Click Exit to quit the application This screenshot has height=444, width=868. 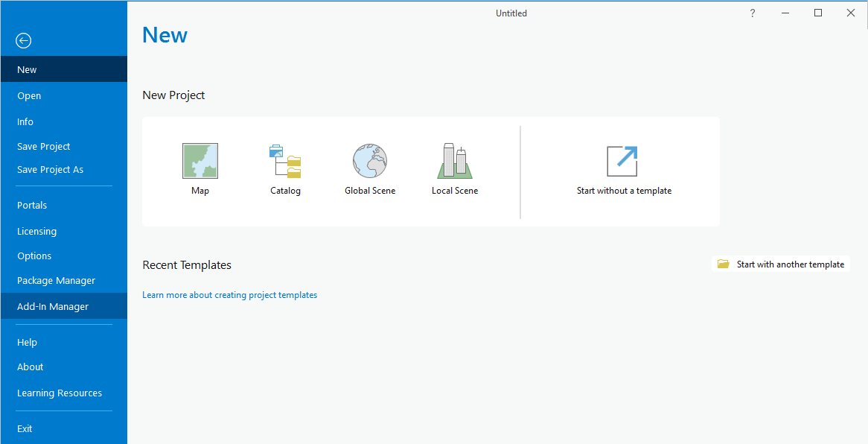(64, 428)
